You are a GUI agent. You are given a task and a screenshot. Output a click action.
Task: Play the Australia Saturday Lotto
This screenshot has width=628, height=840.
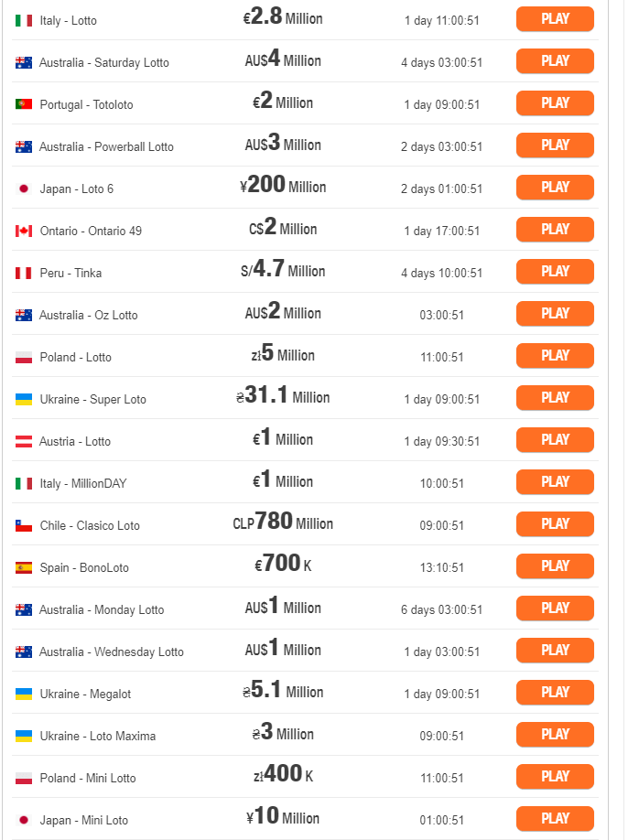tap(555, 61)
